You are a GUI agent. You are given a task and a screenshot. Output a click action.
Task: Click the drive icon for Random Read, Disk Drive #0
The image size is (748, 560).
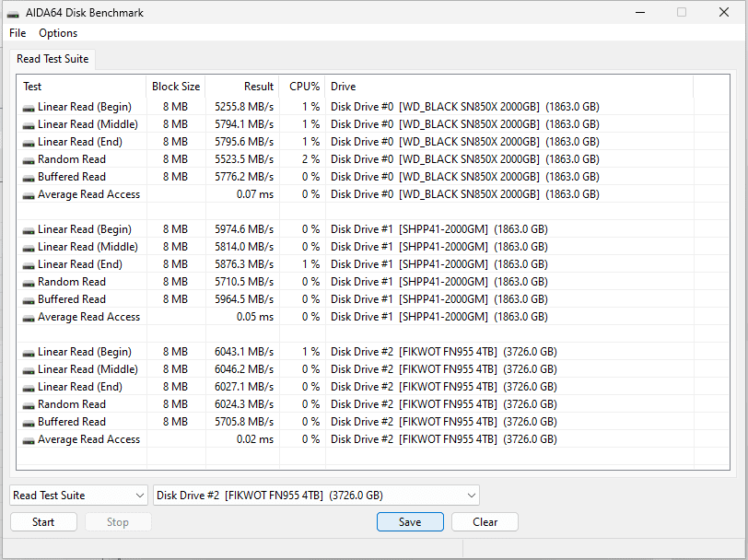pos(29,160)
